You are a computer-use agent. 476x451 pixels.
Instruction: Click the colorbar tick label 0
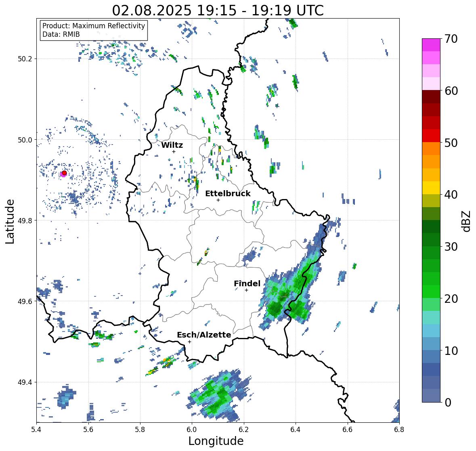pos(448,403)
